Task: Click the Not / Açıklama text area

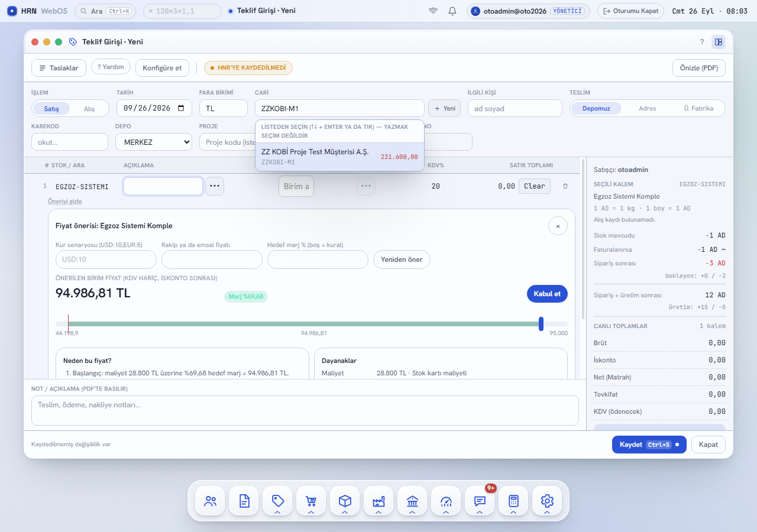Action: 305,410
